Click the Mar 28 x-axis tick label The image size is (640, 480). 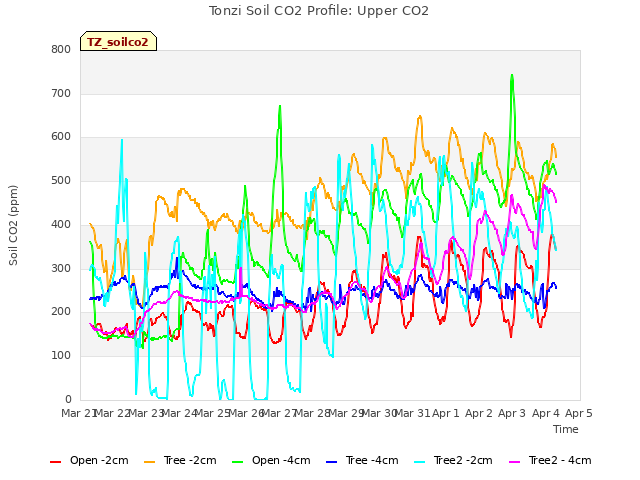pos(312,413)
